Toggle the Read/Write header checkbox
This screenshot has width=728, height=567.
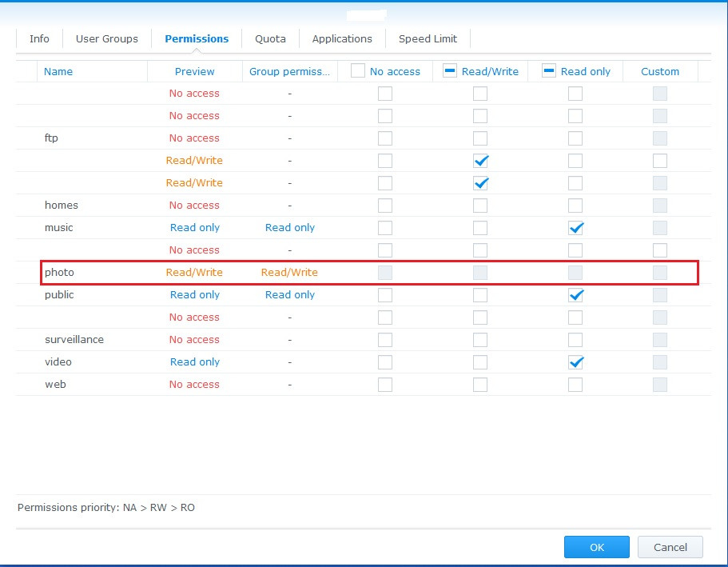pyautogui.click(x=448, y=70)
